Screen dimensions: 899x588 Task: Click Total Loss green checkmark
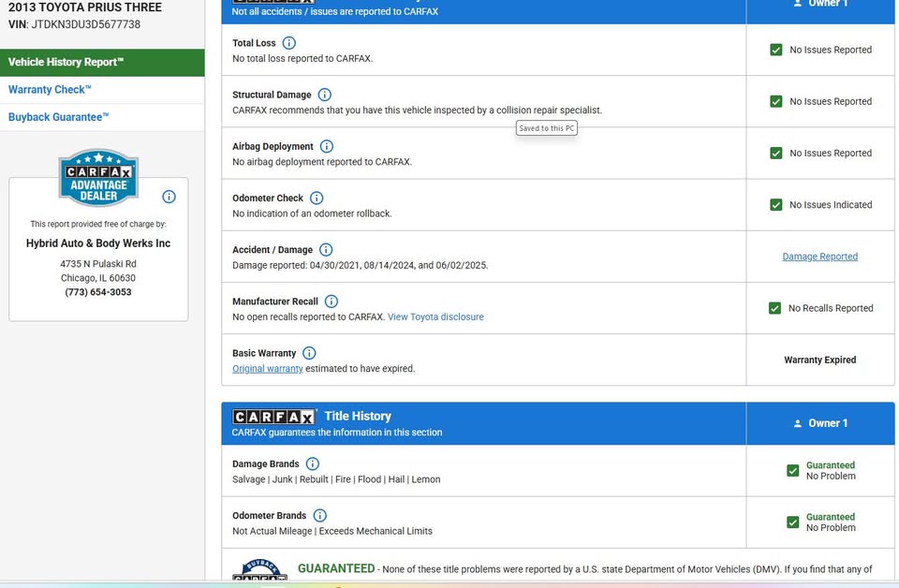(775, 50)
